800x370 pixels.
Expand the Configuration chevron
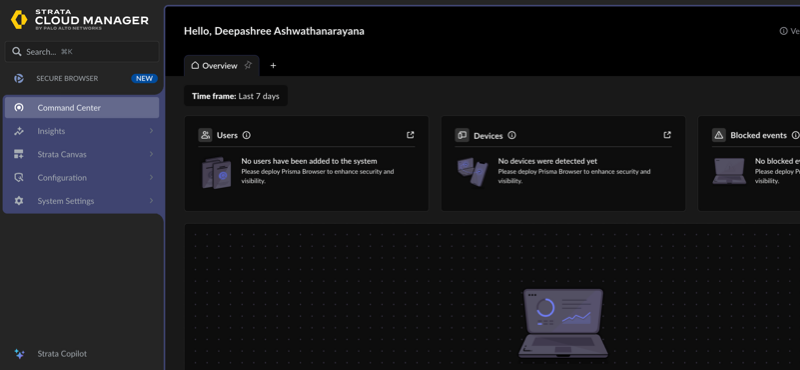[151, 178]
